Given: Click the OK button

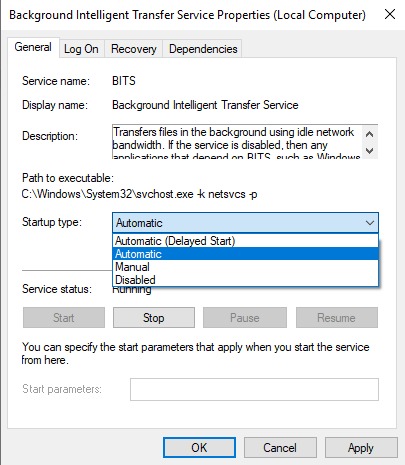Looking at the screenshot, I should (199, 447).
